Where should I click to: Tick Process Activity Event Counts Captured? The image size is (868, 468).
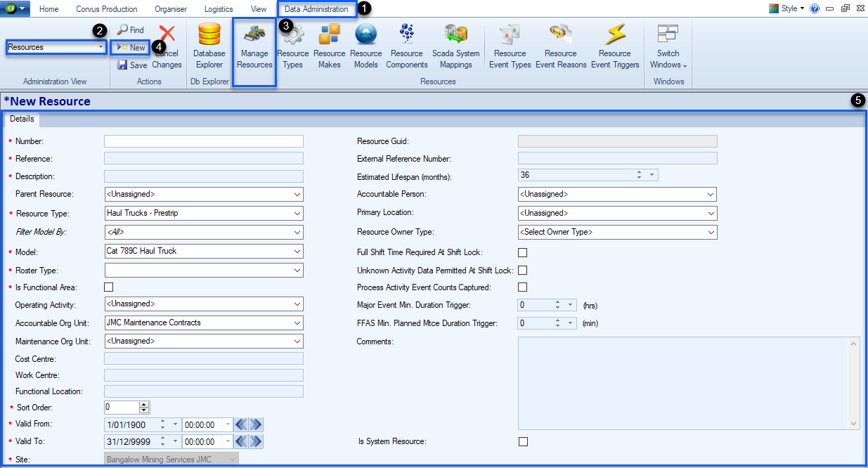pyautogui.click(x=522, y=287)
